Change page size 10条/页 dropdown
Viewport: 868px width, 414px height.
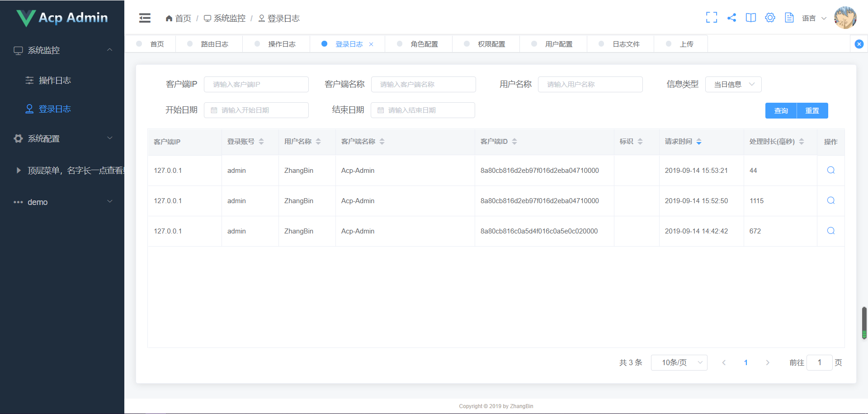pos(679,362)
